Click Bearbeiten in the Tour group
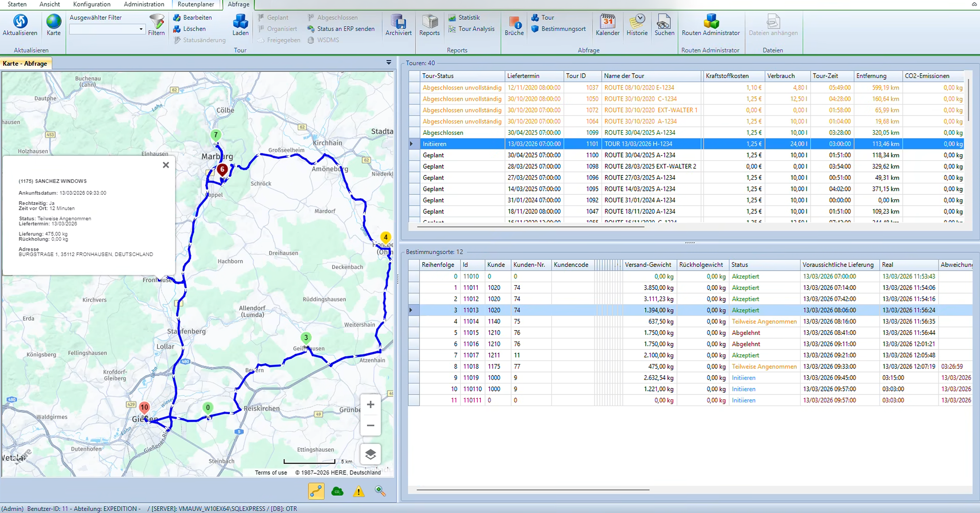Screen dimensions: 980x513 193,18
